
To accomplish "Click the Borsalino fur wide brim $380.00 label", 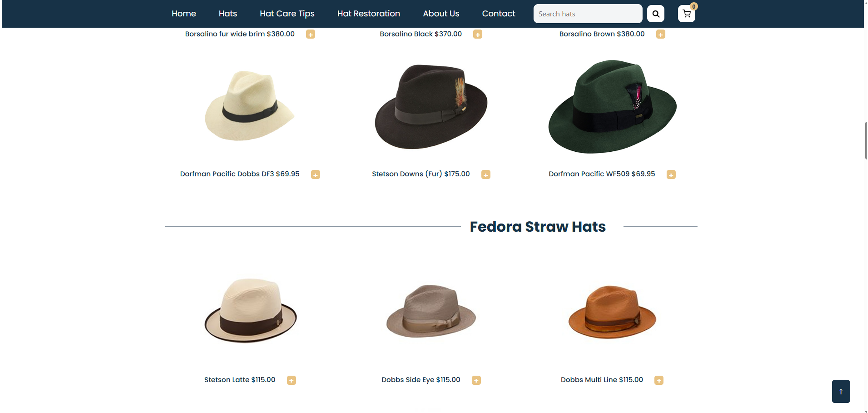I will click(240, 34).
